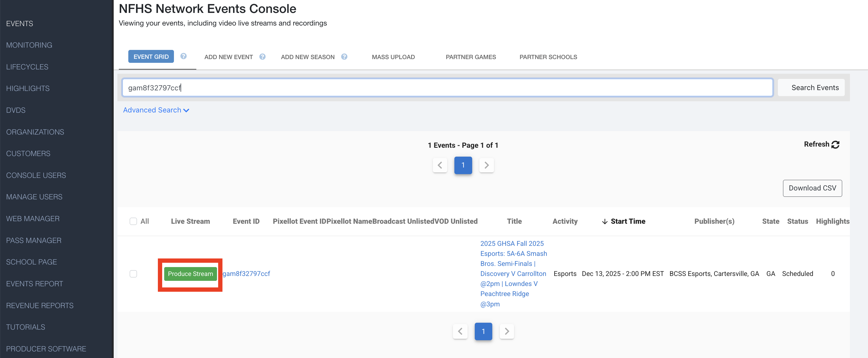Select page 1 in top pagination
Image resolution: width=868 pixels, height=358 pixels.
tap(463, 165)
